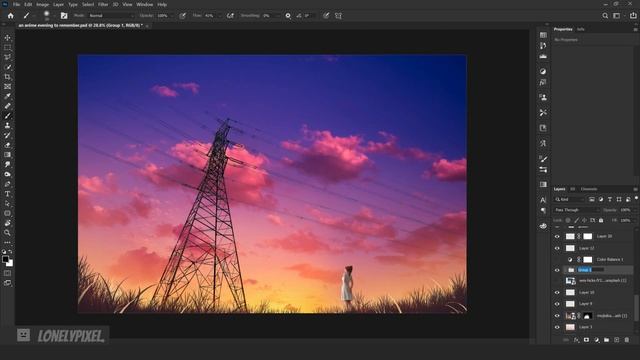Create a new layer
Image resolution: width=640 pixels, height=360 pixels.
click(617, 340)
